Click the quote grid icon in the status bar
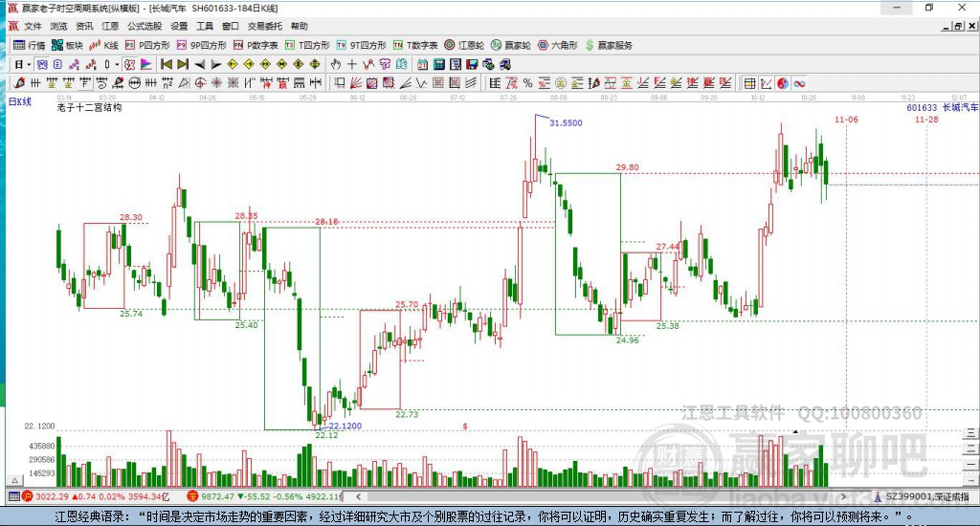The image size is (980, 526). 13,496
